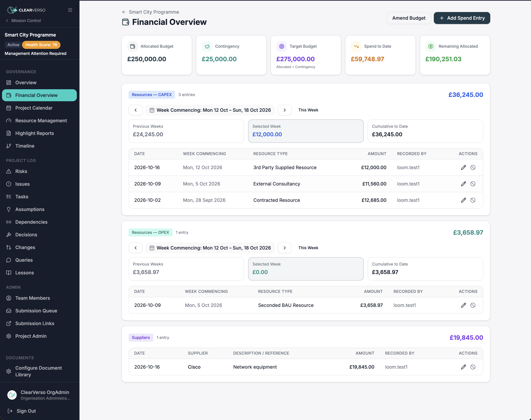Void the Seconded BAU Resource entry
This screenshot has width=531, height=420.
[473, 305]
